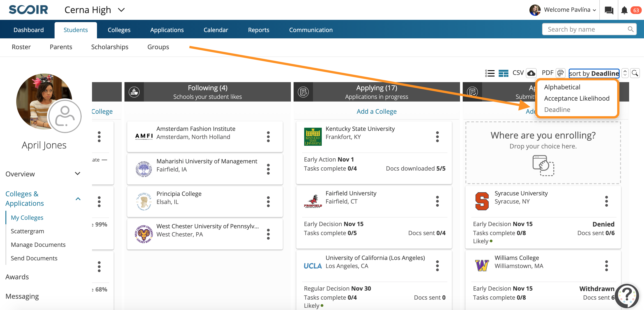Open the Applications tab
Viewport: 644px width, 310px height.
click(x=167, y=30)
